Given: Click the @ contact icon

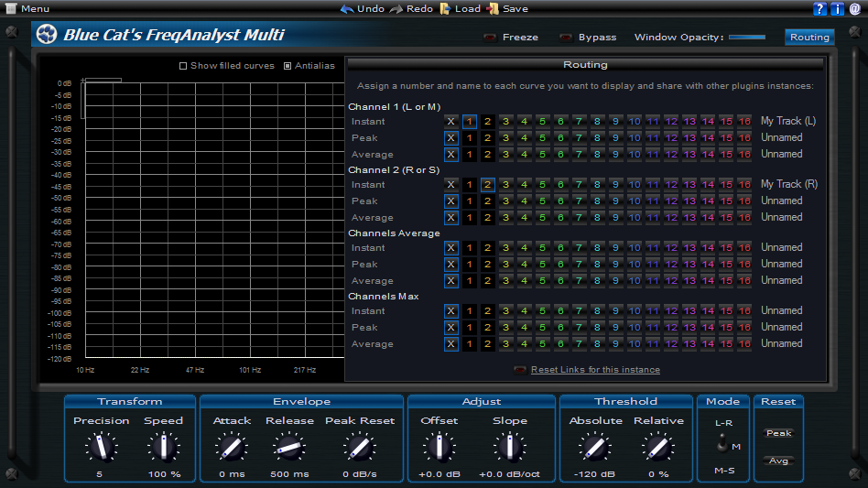Looking at the screenshot, I should [855, 8].
